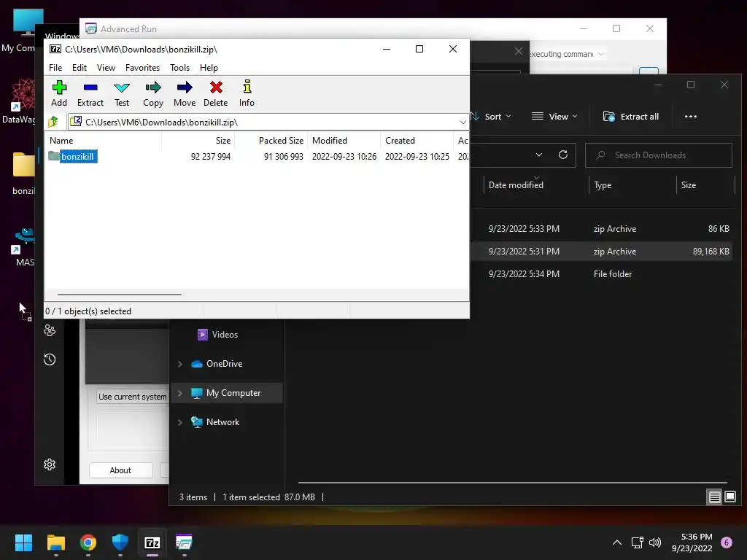747x560 pixels.
Task: Open the Use current system dropdown
Action: point(133,397)
